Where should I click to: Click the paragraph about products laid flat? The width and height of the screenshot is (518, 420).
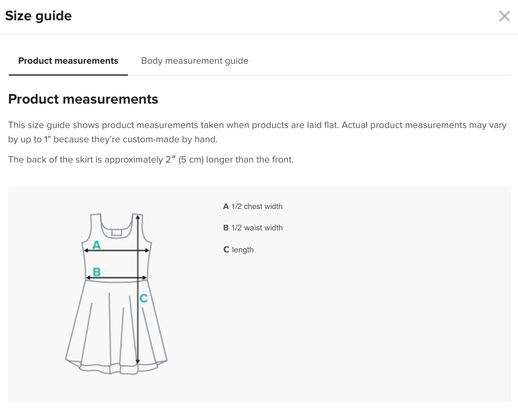[257, 132]
